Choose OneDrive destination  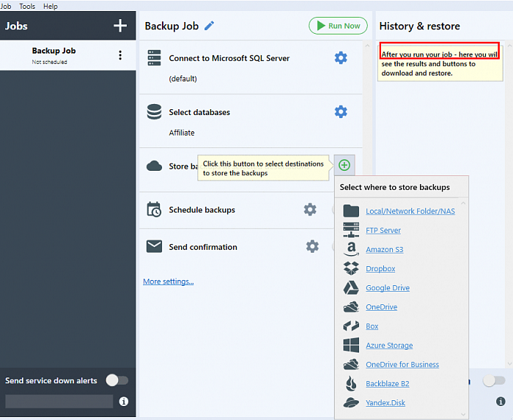coord(382,307)
